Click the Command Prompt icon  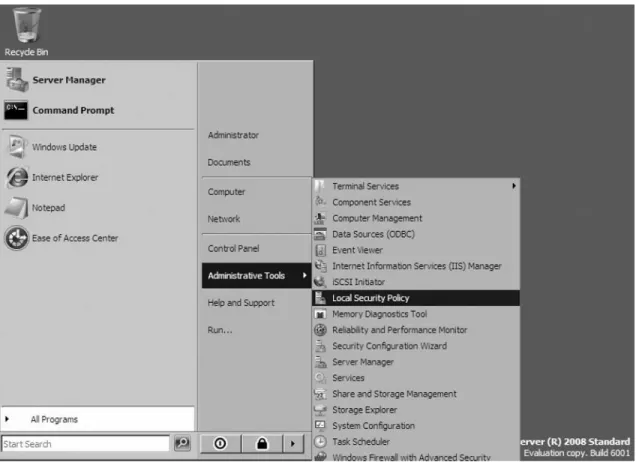click(x=16, y=110)
